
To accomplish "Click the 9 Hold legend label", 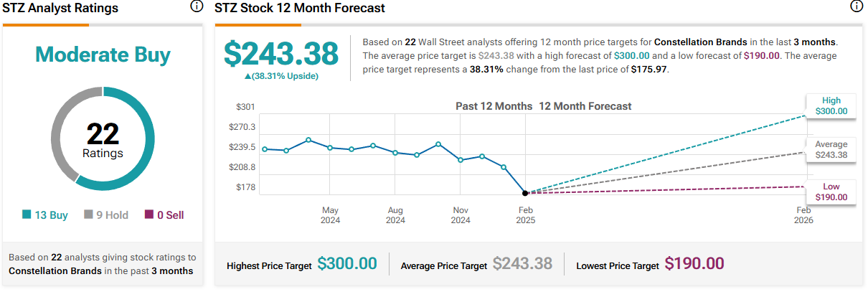I will (112, 215).
